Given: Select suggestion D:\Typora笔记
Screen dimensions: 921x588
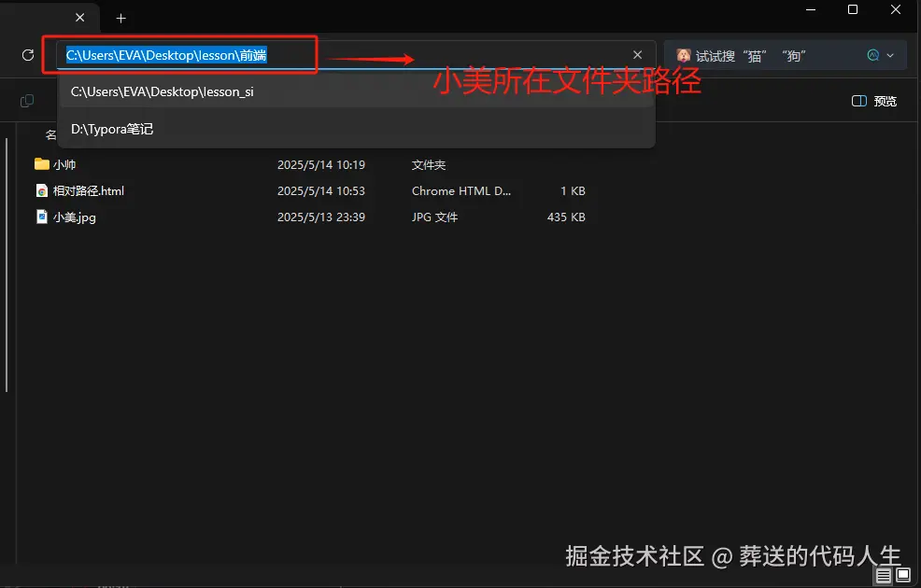Looking at the screenshot, I should click(357, 129).
